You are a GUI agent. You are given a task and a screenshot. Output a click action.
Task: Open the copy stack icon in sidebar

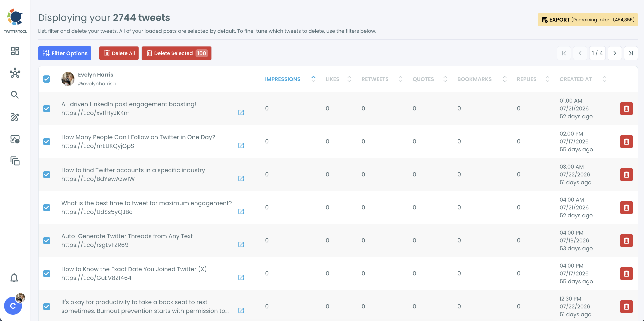coord(15,161)
